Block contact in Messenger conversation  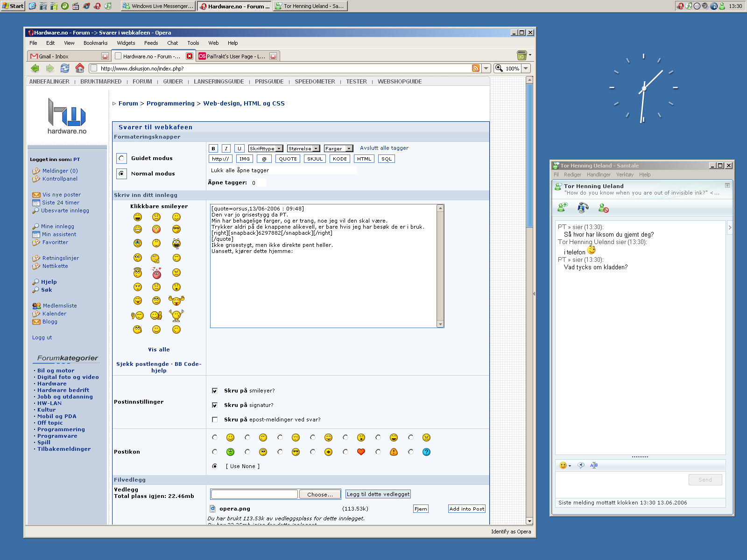[603, 208]
